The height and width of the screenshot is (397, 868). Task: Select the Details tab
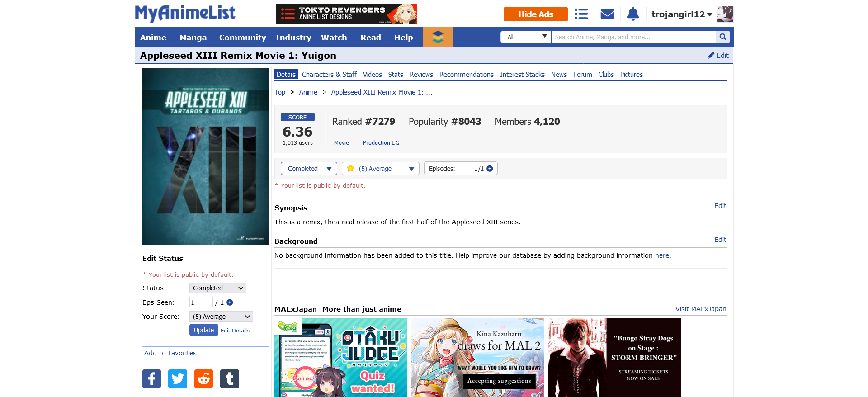[x=286, y=75]
